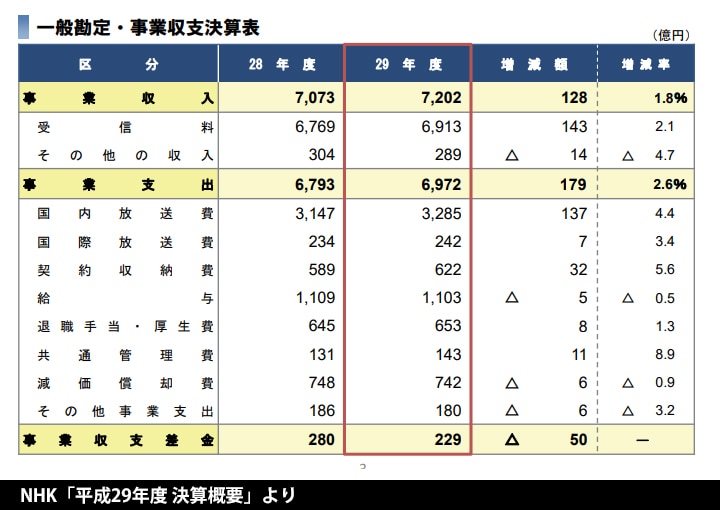Click the value 242
The width and height of the screenshot is (720, 510).
coord(448,241)
